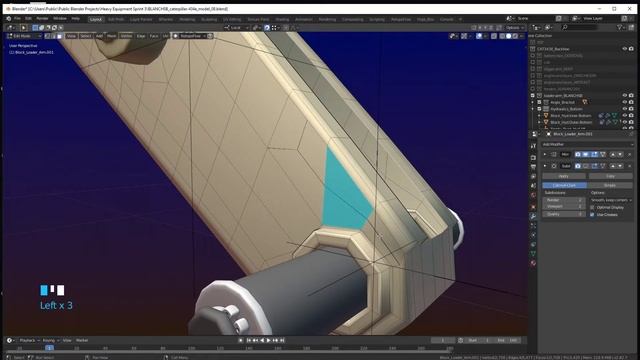
Task: Open the Mesh menu in viewport header
Action: coord(111,36)
